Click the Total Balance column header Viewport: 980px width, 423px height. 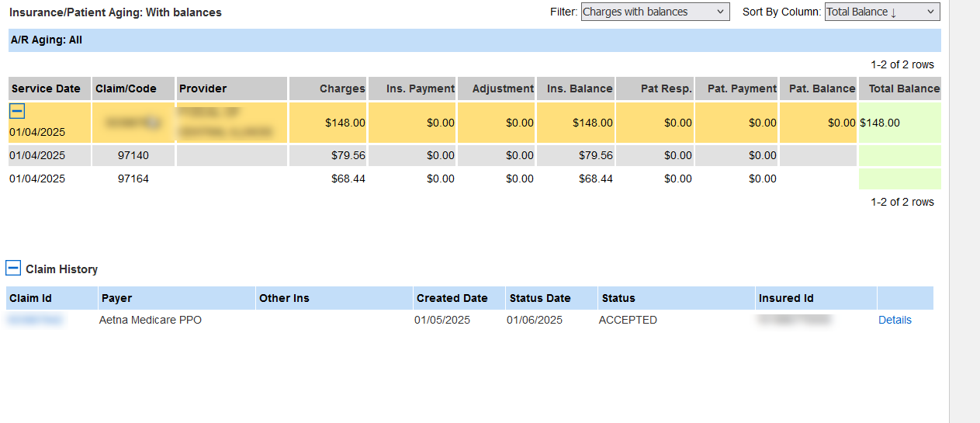tap(903, 88)
